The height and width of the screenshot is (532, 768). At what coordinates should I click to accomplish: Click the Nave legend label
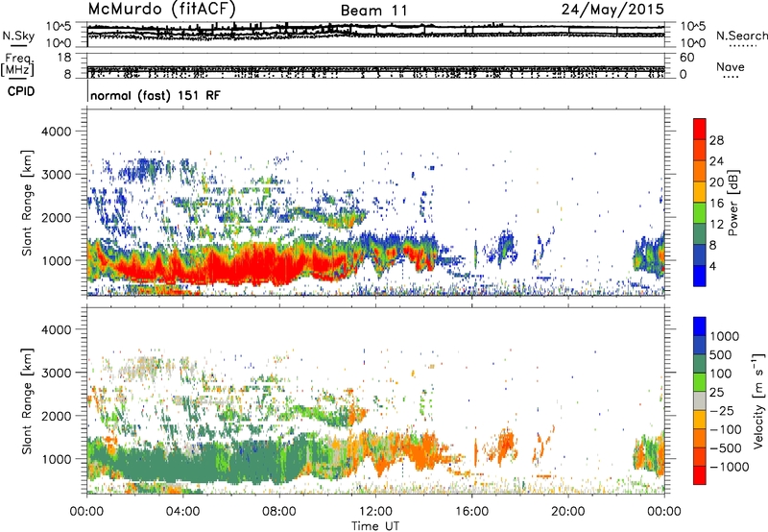(x=731, y=67)
